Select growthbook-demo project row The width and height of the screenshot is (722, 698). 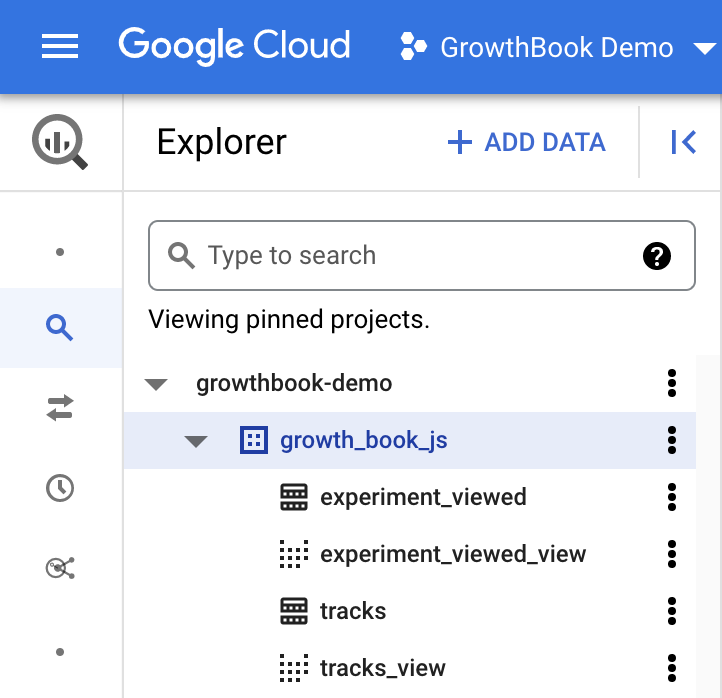coord(410,383)
